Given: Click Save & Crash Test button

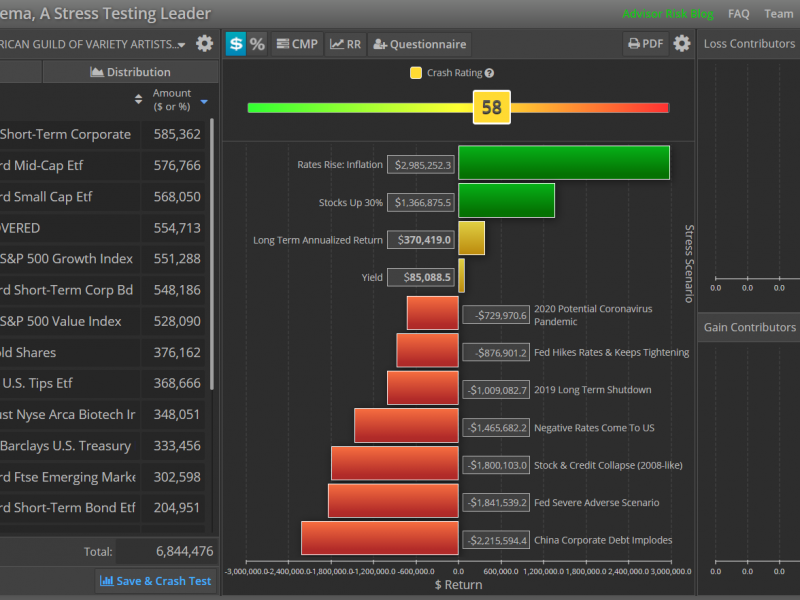Looking at the screenshot, I should [x=156, y=581].
